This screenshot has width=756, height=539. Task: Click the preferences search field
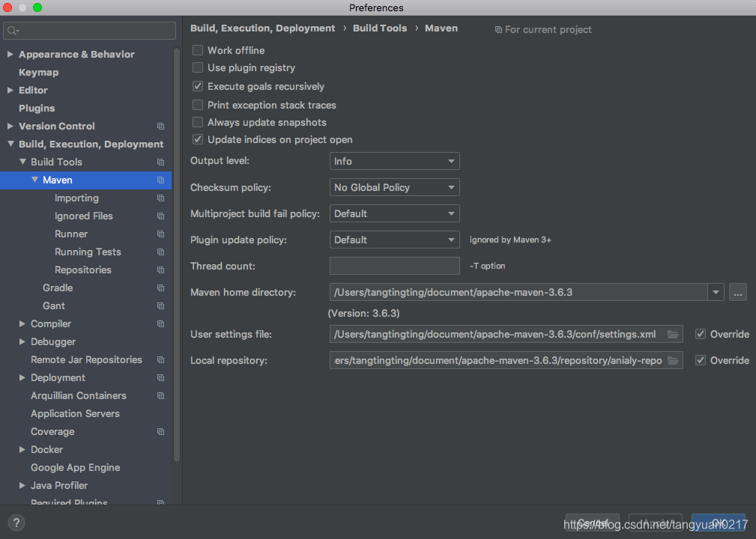[x=90, y=31]
